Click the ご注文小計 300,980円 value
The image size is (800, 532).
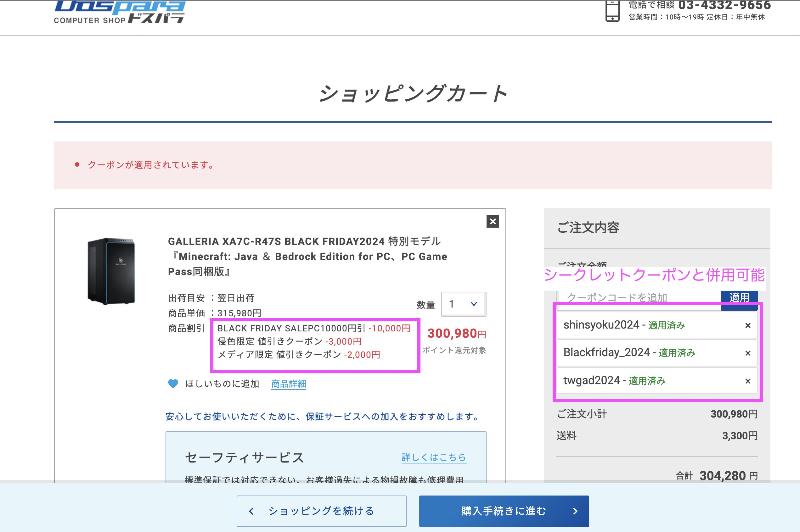pos(734,414)
